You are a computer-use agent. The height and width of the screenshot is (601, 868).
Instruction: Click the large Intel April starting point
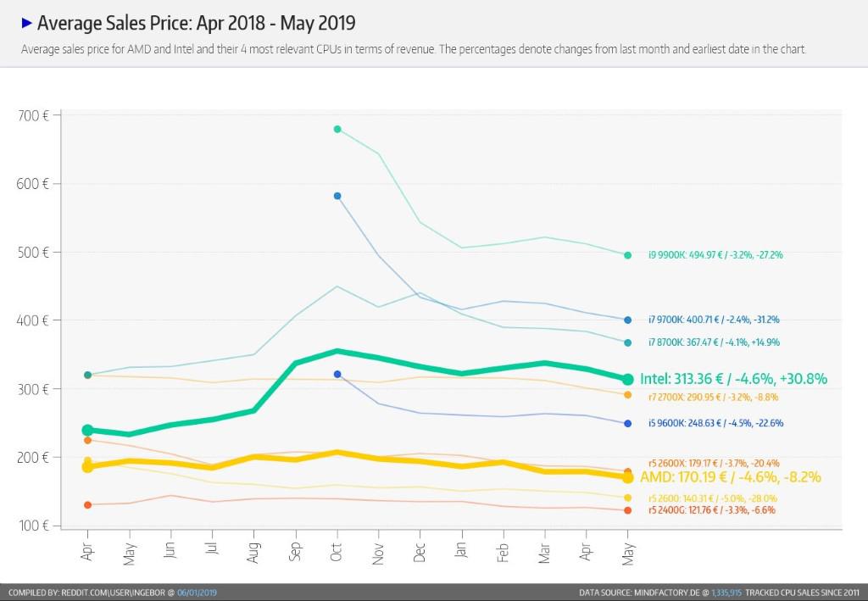(87, 431)
